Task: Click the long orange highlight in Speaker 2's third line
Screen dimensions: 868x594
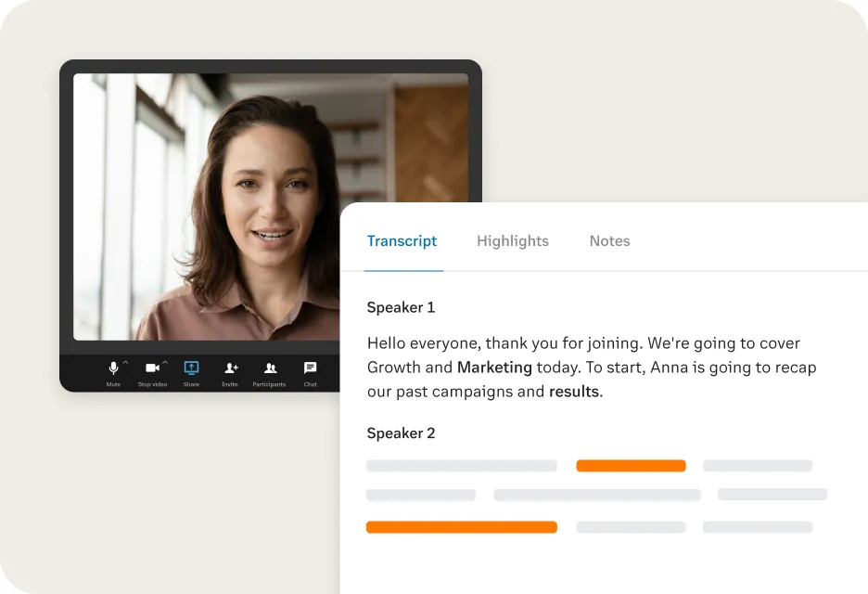Action: point(462,527)
